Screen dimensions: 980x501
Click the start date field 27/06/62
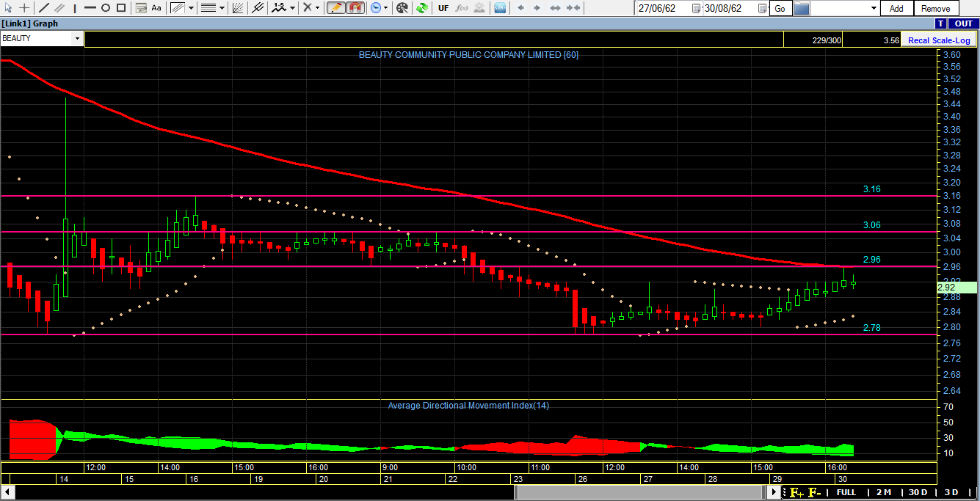click(x=662, y=8)
